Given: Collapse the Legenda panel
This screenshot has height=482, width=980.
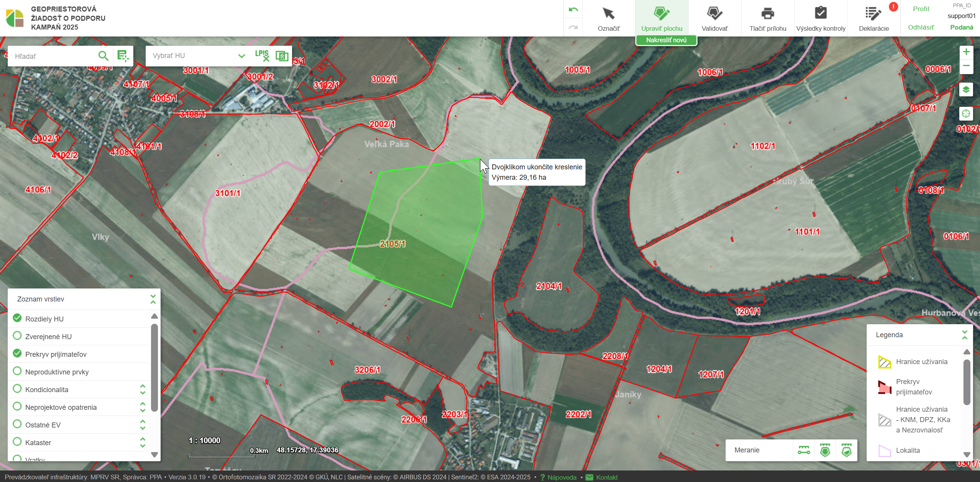Looking at the screenshot, I should [x=964, y=335].
